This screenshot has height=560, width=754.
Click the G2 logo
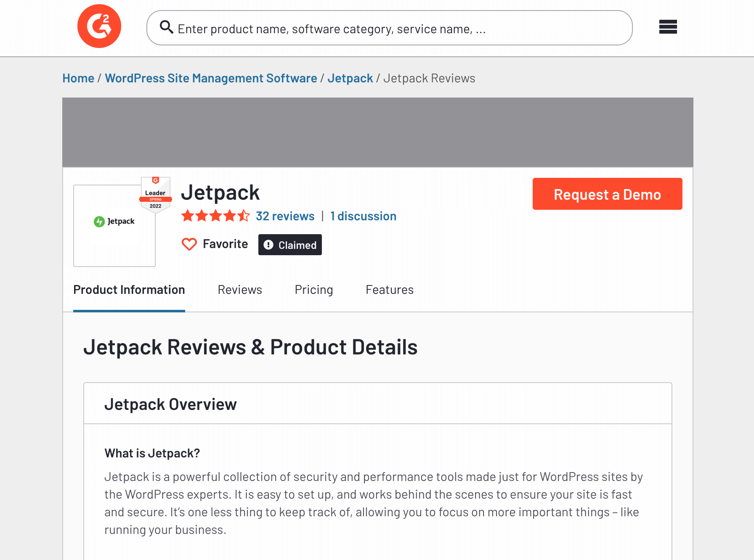click(x=99, y=26)
